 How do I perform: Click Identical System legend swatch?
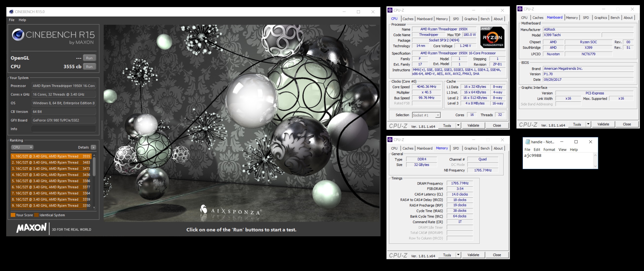[36, 215]
